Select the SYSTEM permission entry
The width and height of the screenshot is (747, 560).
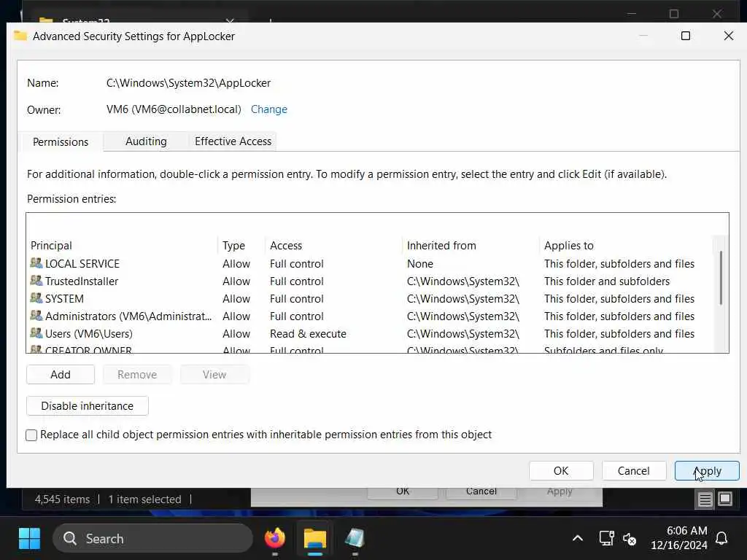coord(370,298)
